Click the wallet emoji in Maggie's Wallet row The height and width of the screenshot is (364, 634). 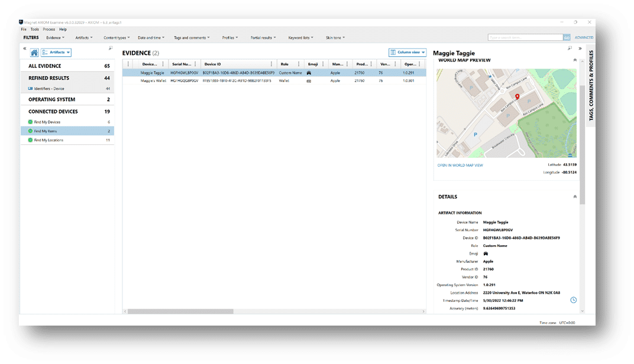point(309,81)
